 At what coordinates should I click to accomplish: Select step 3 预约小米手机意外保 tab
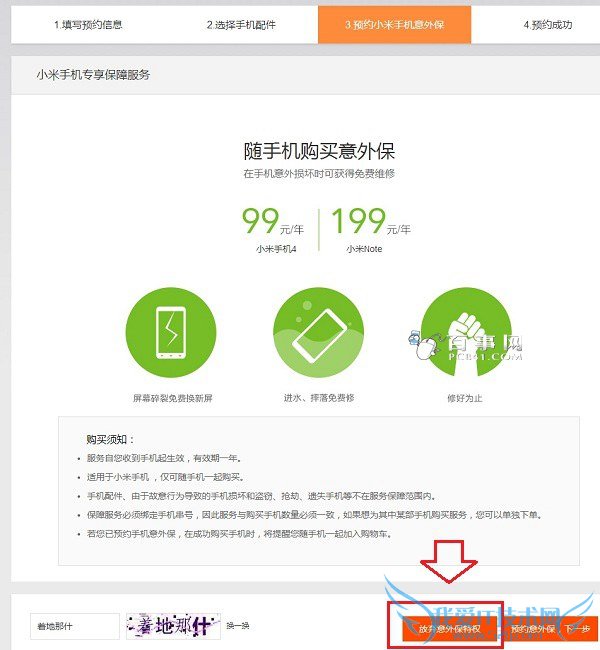point(394,25)
